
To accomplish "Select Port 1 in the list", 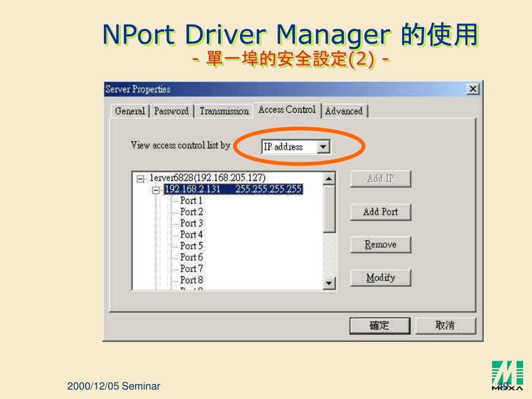I will [x=191, y=201].
